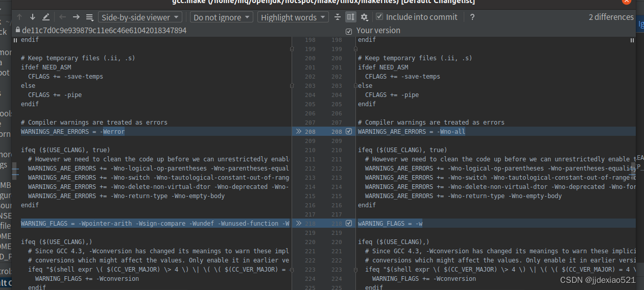
Task: Click 'WARNING_FLAGS += -Wconversion' in left pane
Action: coord(87,278)
